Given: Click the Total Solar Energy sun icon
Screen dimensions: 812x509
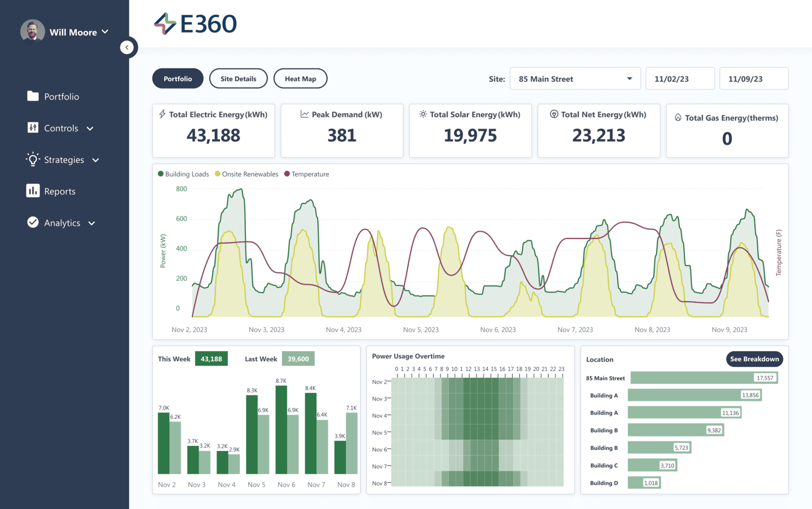Looking at the screenshot, I should [x=422, y=114].
